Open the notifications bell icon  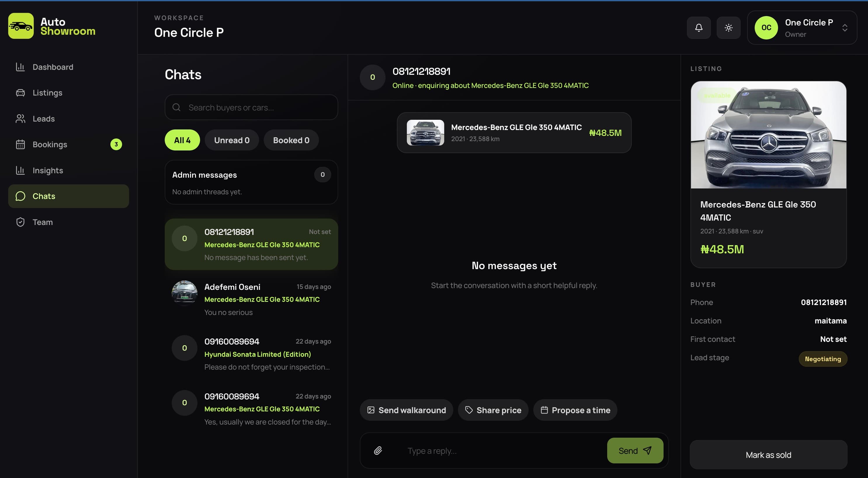tap(699, 28)
